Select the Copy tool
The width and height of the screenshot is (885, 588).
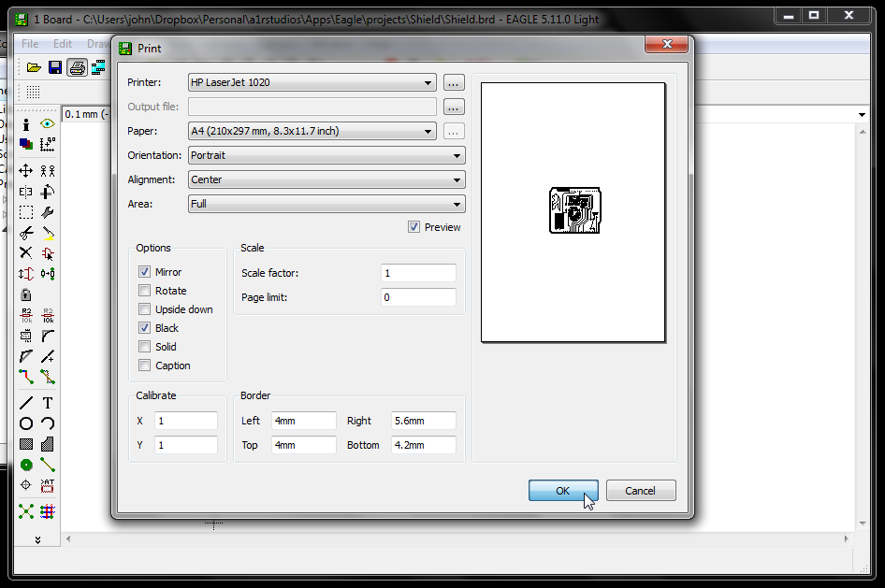tap(48, 171)
